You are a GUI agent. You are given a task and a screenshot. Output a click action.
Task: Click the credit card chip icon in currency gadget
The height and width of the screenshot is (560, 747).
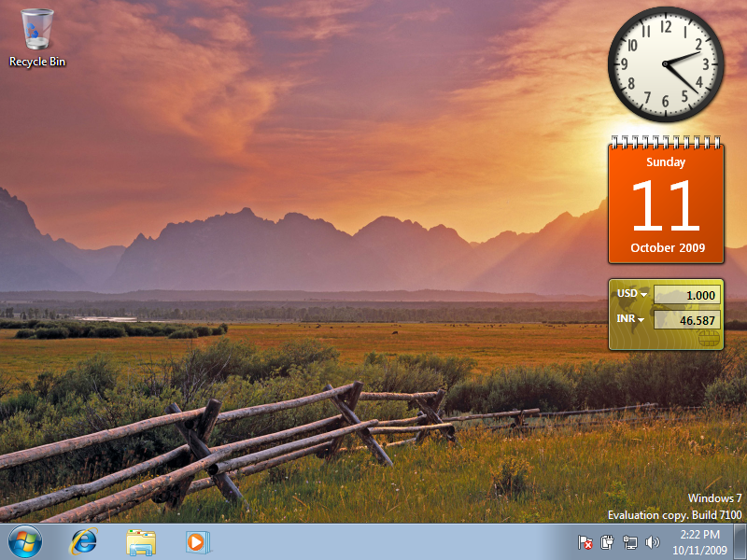coord(708,338)
